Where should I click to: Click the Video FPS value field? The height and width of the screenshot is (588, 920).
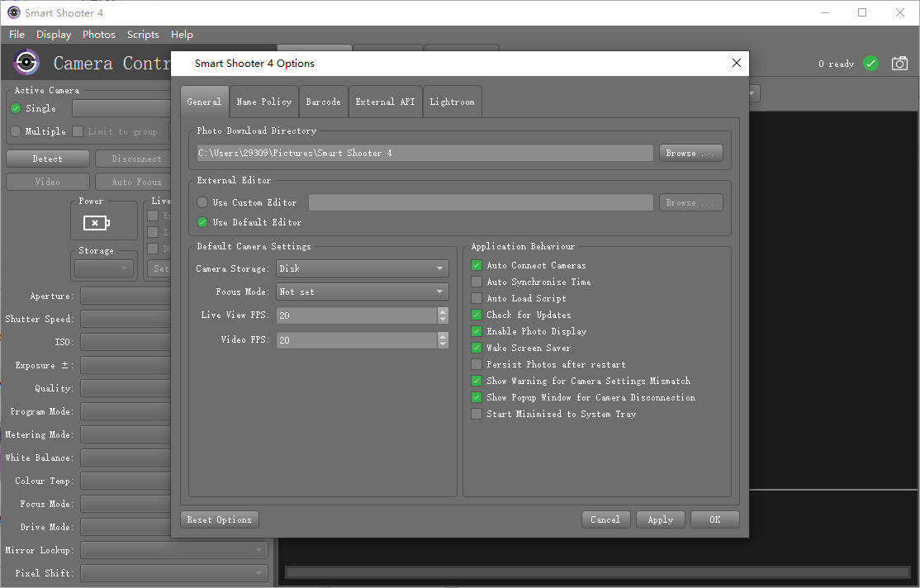pyautogui.click(x=357, y=339)
